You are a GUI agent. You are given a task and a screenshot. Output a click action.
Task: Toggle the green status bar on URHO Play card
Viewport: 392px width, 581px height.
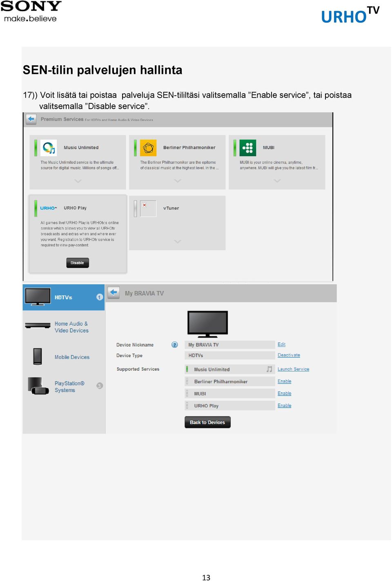coord(36,208)
